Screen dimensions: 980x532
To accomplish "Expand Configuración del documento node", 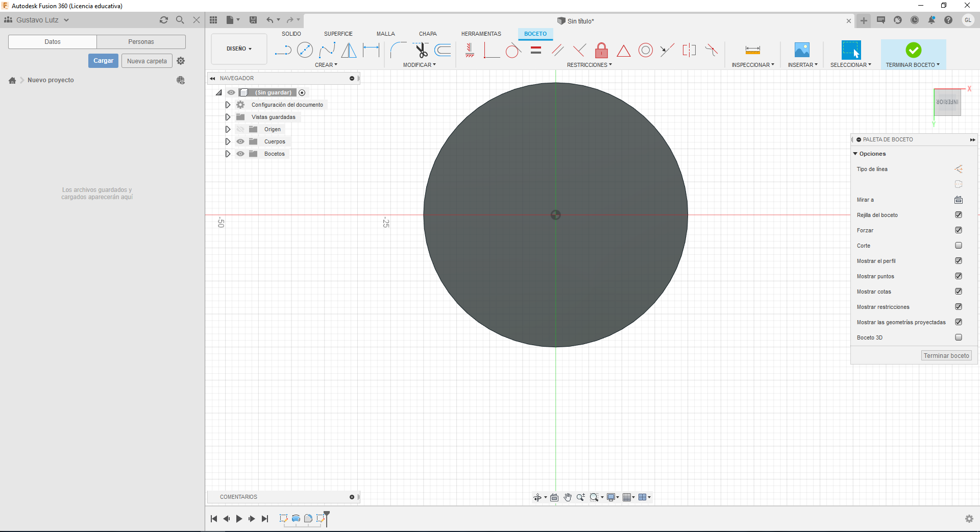I will tap(228, 105).
